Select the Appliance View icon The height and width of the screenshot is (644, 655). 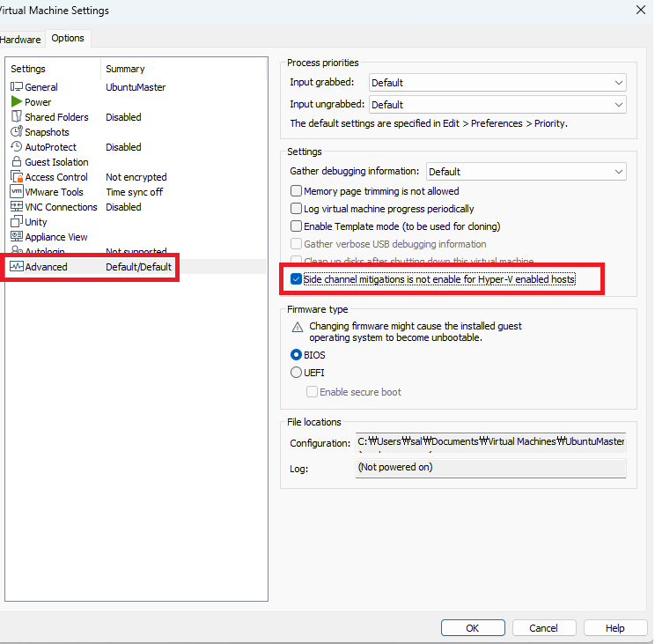click(17, 236)
